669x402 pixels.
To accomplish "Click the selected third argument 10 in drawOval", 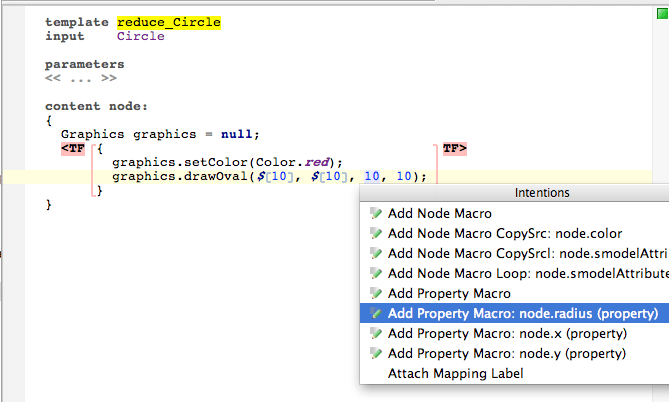I will (372, 176).
